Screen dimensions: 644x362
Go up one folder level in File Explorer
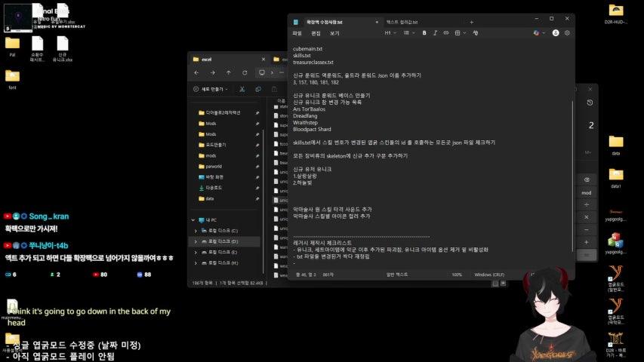click(x=229, y=73)
